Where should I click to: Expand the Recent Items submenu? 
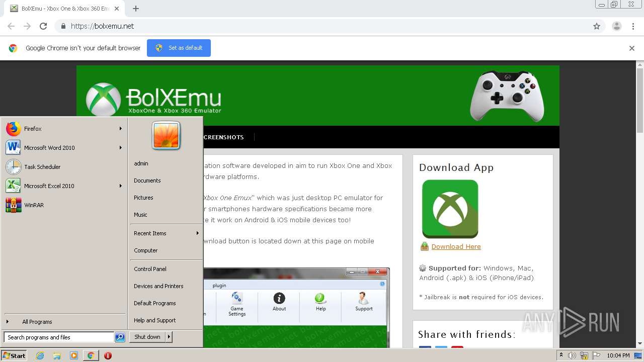(198, 233)
